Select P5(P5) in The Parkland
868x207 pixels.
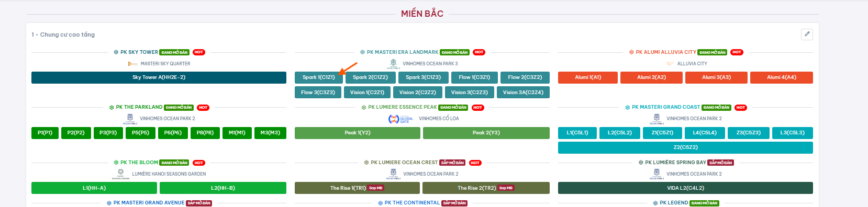pos(140,133)
